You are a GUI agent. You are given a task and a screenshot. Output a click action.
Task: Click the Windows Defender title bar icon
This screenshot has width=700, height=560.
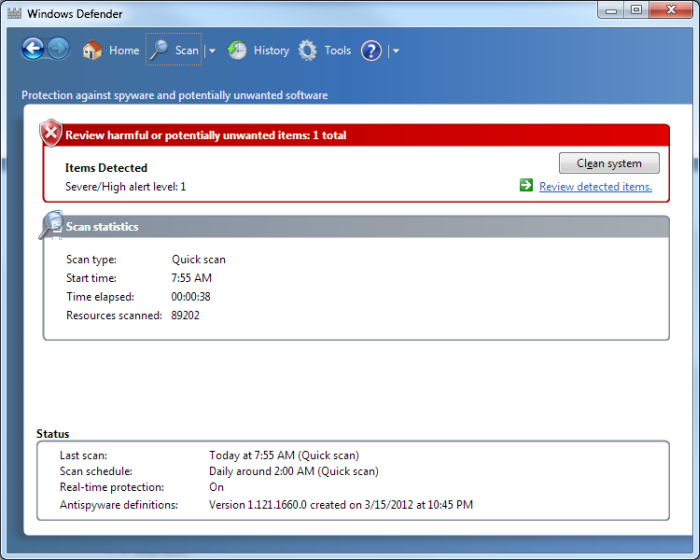click(x=14, y=13)
